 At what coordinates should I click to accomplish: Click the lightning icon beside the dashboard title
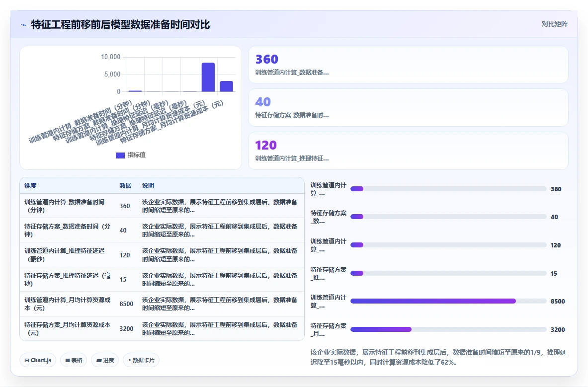tap(24, 25)
